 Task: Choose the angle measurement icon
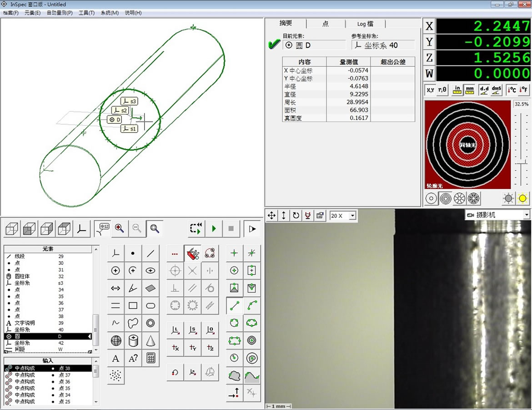133,288
